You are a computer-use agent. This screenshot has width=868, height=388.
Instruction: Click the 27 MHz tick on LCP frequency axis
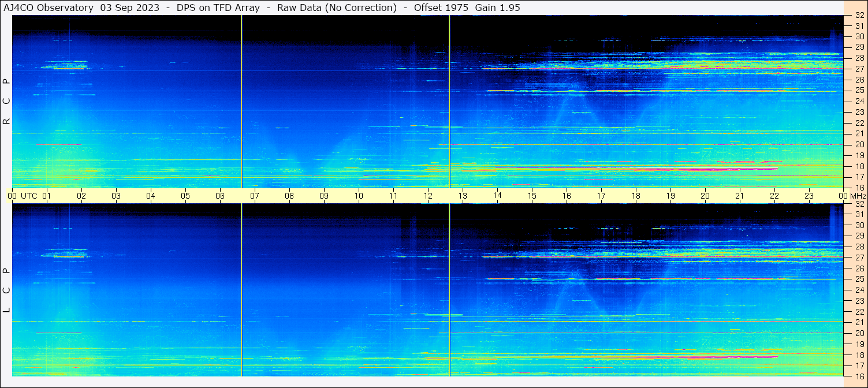(x=859, y=258)
